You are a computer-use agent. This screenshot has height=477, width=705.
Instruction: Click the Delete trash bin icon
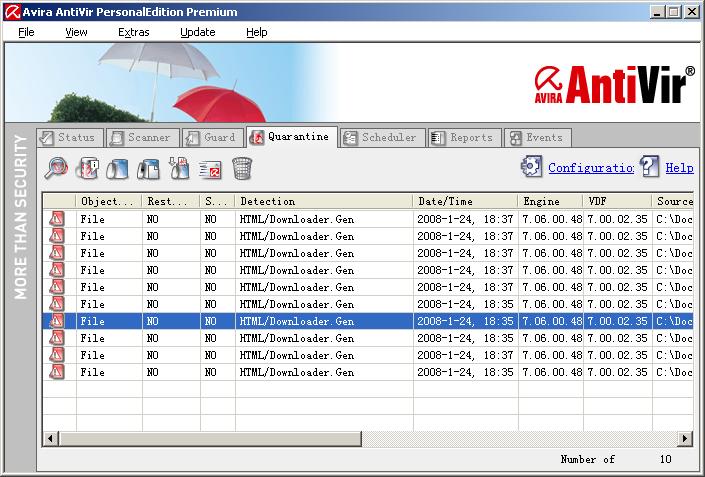(x=242, y=169)
